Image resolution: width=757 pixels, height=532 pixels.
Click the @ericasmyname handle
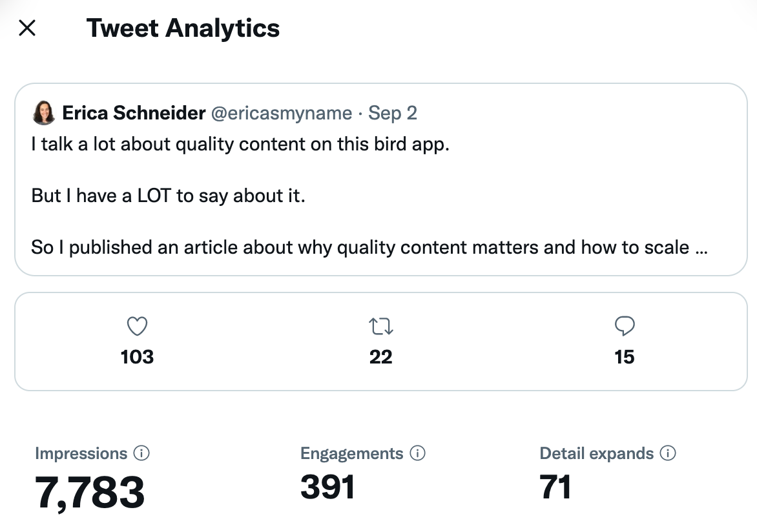pos(282,114)
